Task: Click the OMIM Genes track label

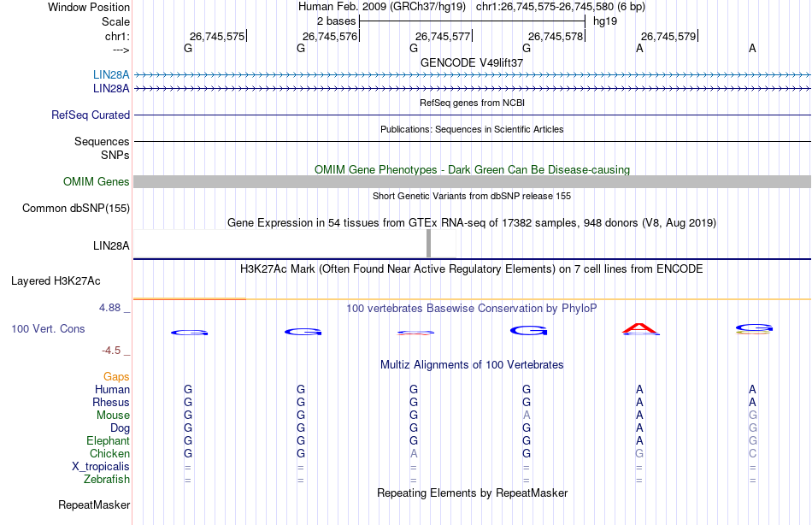Action: 96,182
